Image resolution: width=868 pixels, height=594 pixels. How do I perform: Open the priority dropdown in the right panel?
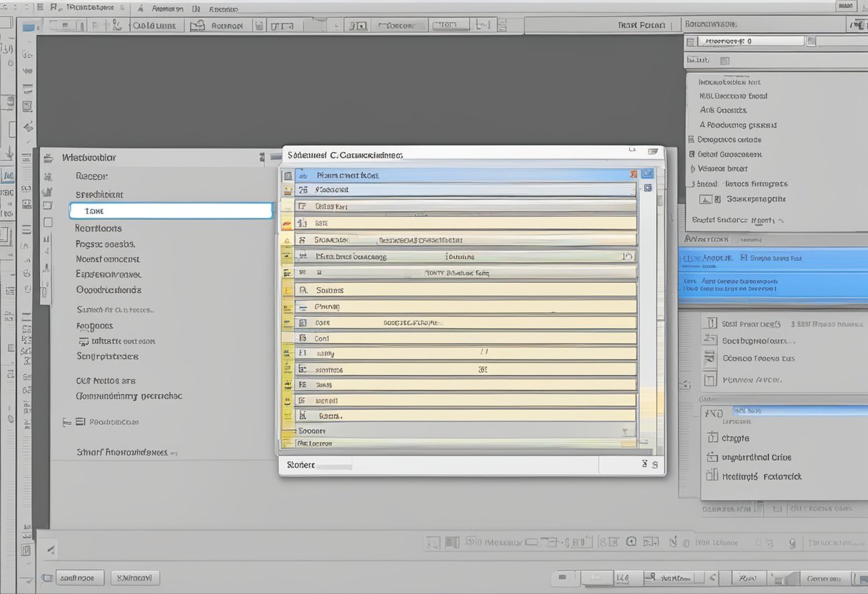pyautogui.click(x=789, y=411)
